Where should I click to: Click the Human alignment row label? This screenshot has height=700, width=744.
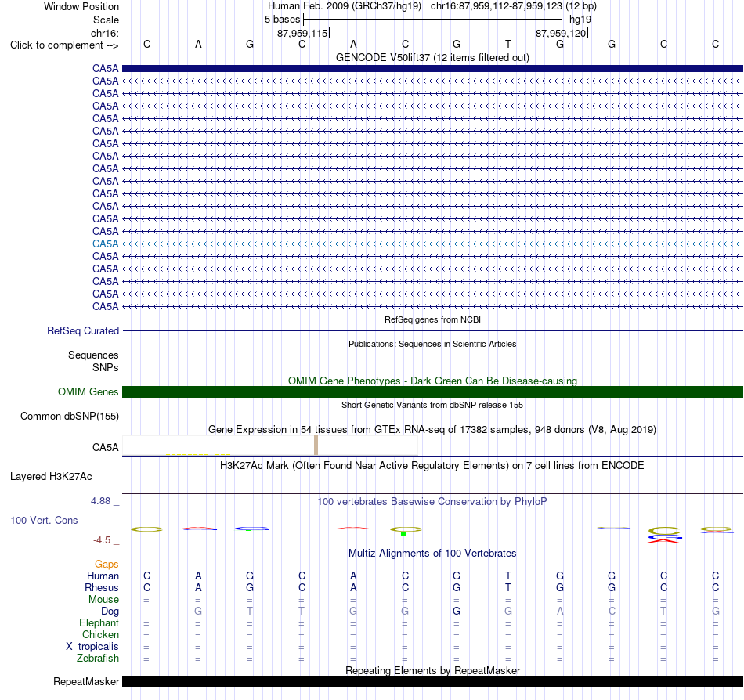click(x=103, y=576)
